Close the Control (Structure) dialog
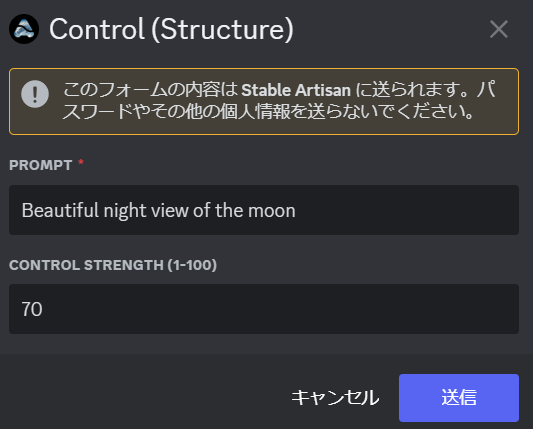The width and height of the screenshot is (533, 429). point(499,29)
